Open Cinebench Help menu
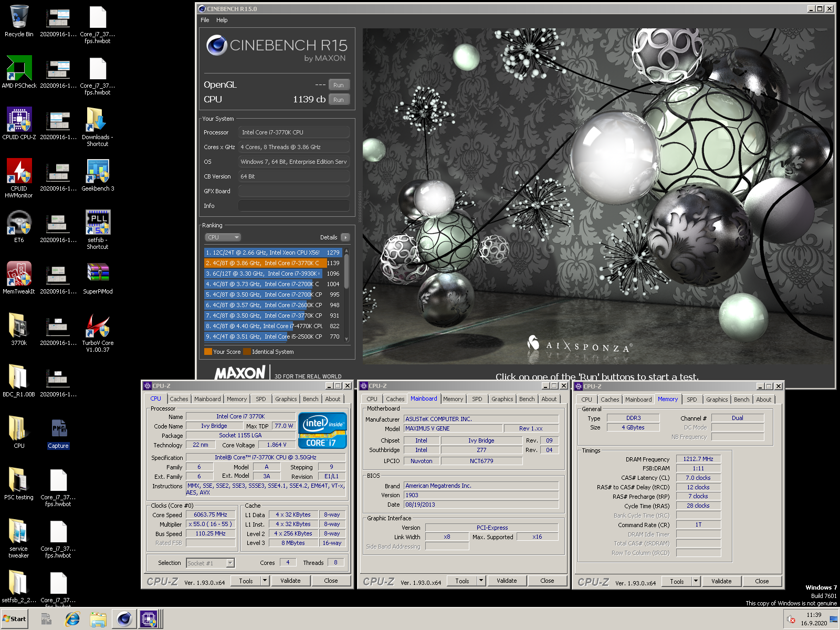The image size is (840, 630). (x=222, y=20)
